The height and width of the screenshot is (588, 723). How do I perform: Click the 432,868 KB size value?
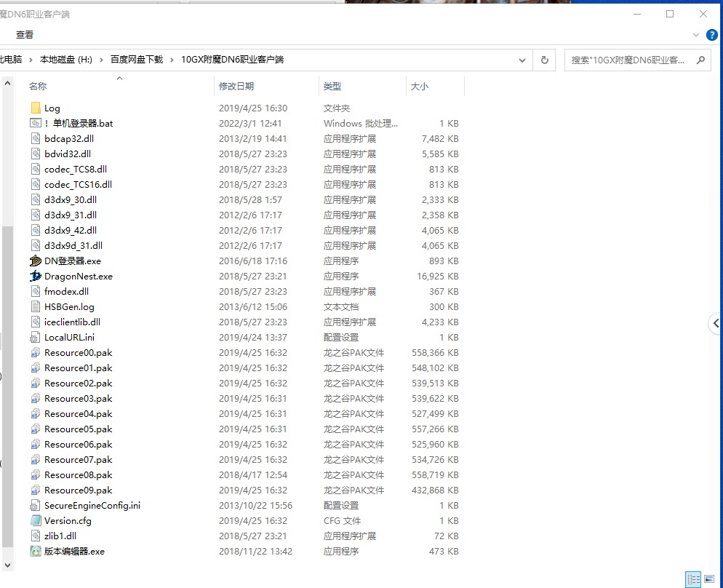pos(435,490)
